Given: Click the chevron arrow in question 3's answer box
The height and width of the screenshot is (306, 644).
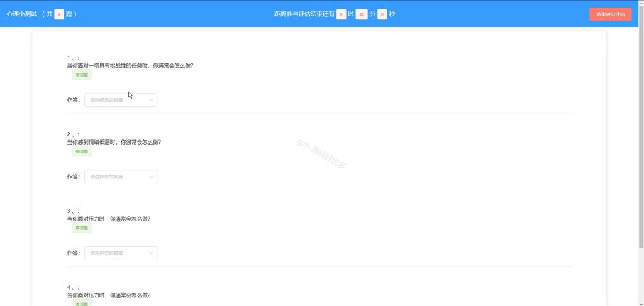Looking at the screenshot, I should click(151, 253).
